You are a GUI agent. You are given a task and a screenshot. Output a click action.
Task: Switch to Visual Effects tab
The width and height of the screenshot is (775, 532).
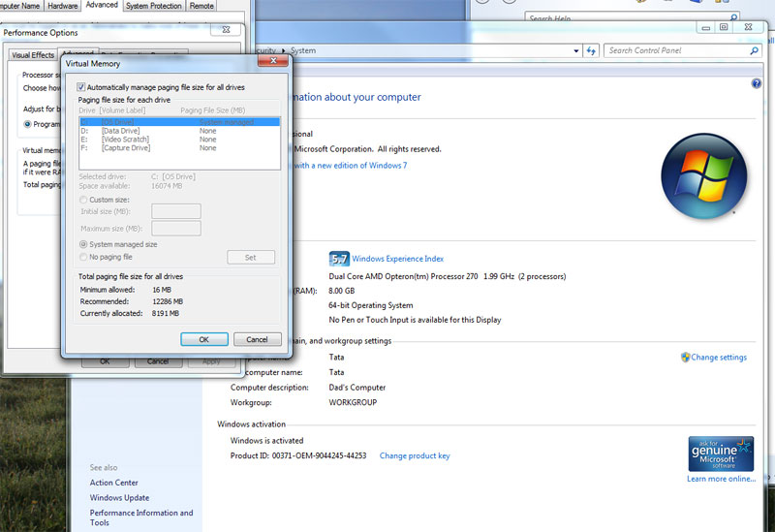[x=33, y=55]
